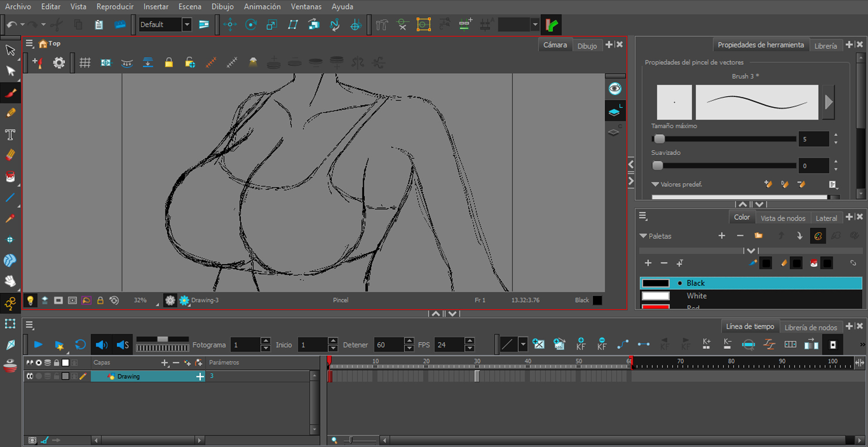Click the gear settings icon in camera toolbar
The height and width of the screenshot is (447, 868).
(59, 62)
